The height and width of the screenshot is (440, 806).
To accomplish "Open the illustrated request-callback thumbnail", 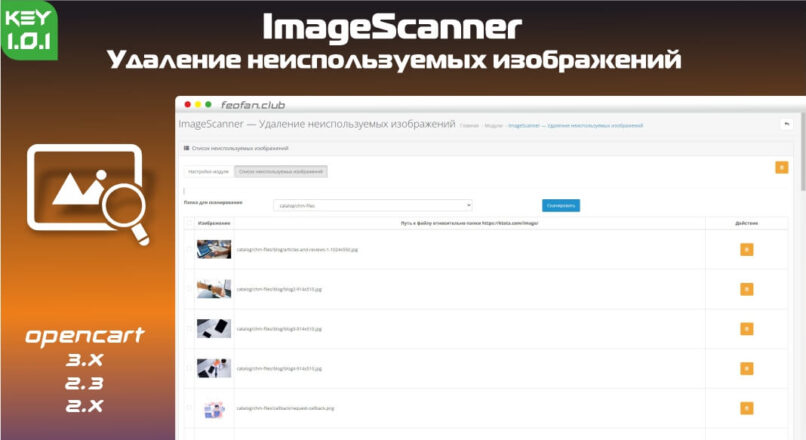I will pos(214,410).
